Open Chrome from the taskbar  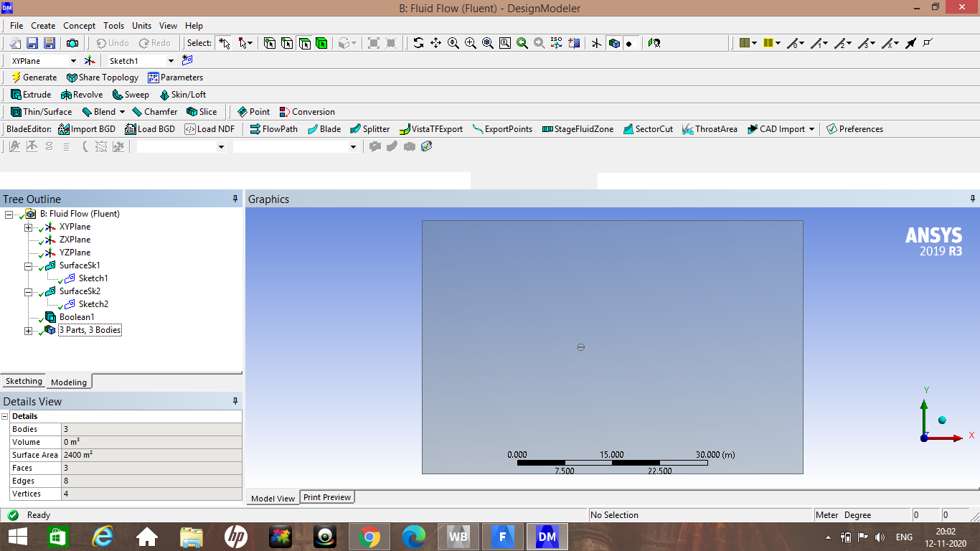coord(369,536)
